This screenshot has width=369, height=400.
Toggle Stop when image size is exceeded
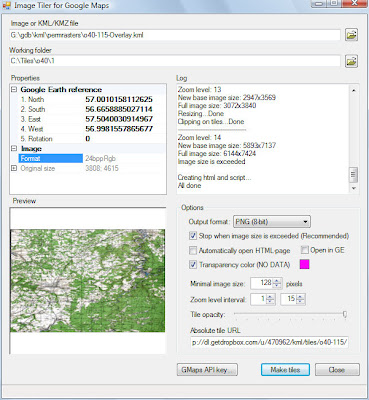193,236
